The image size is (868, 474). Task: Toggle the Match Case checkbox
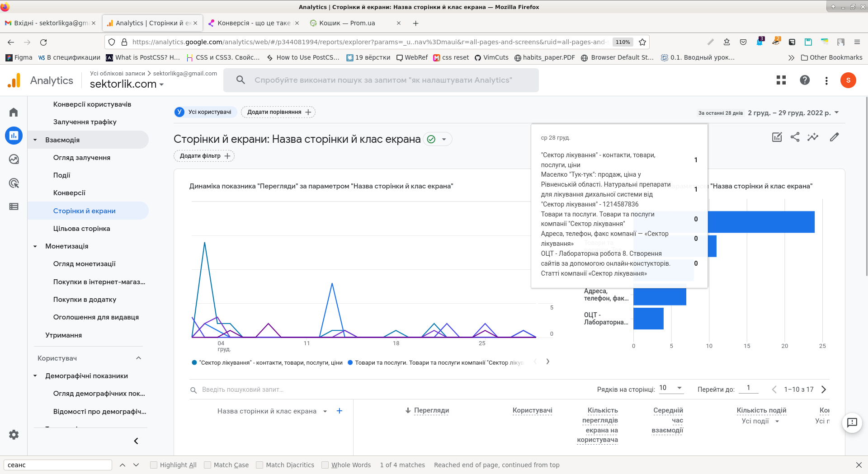click(208, 465)
